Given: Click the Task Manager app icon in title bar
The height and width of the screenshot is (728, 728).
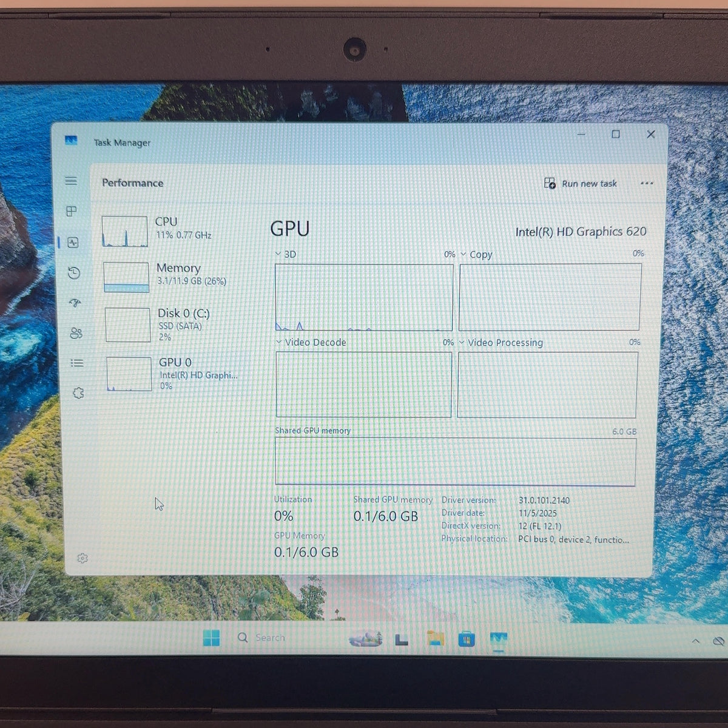Looking at the screenshot, I should (71, 141).
